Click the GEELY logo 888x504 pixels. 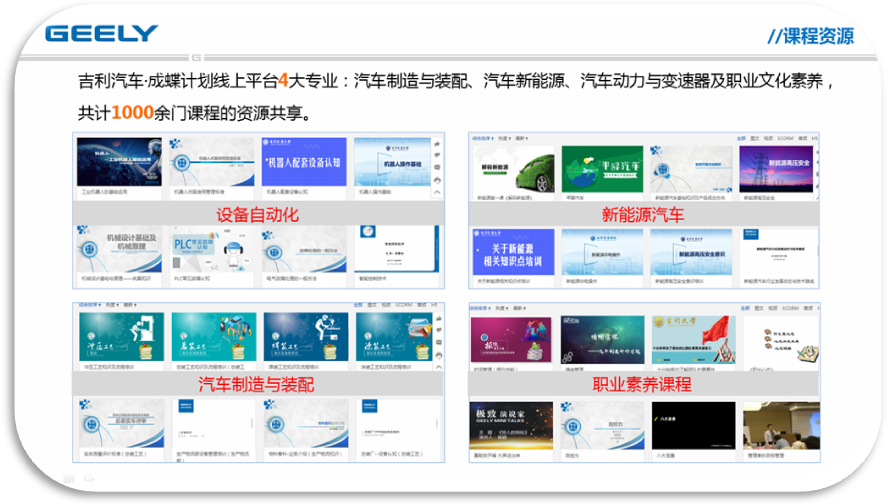pyautogui.click(x=101, y=33)
